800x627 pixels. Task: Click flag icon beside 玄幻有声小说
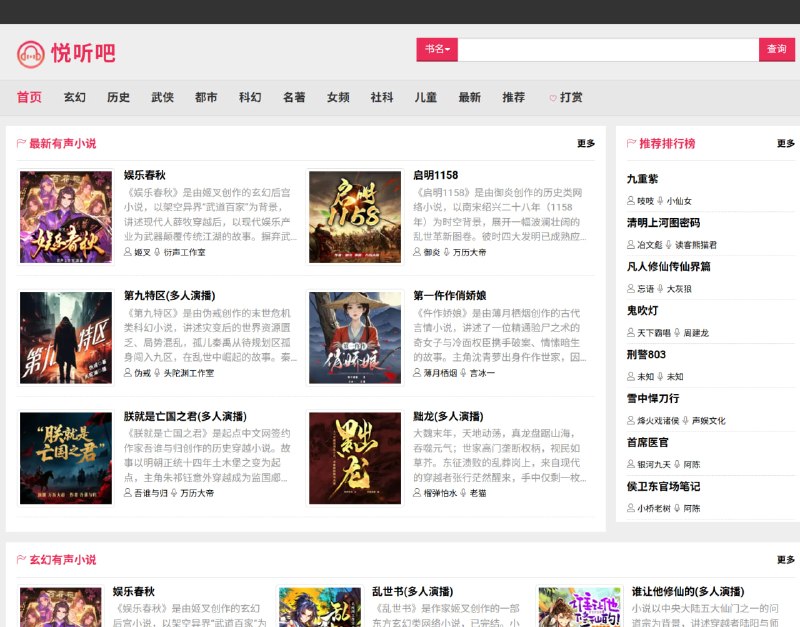[x=21, y=560]
